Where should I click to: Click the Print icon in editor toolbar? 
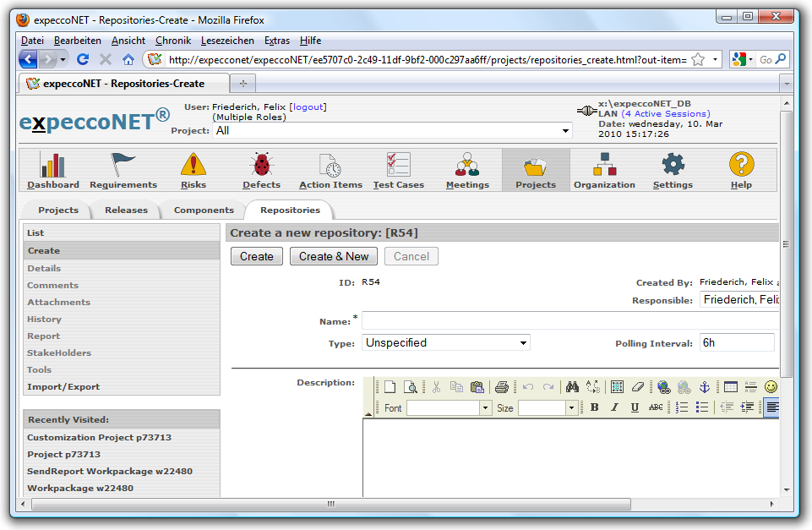(x=502, y=387)
